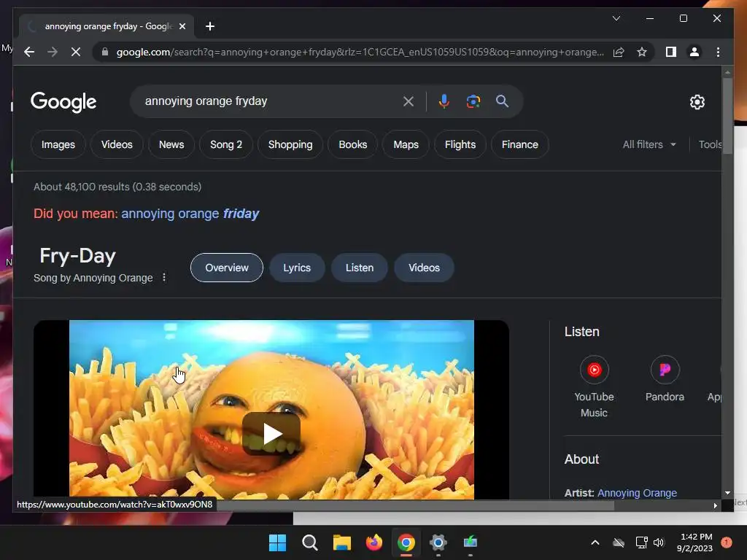Switch to Finance results
This screenshot has height=560, width=747.
pyautogui.click(x=519, y=144)
